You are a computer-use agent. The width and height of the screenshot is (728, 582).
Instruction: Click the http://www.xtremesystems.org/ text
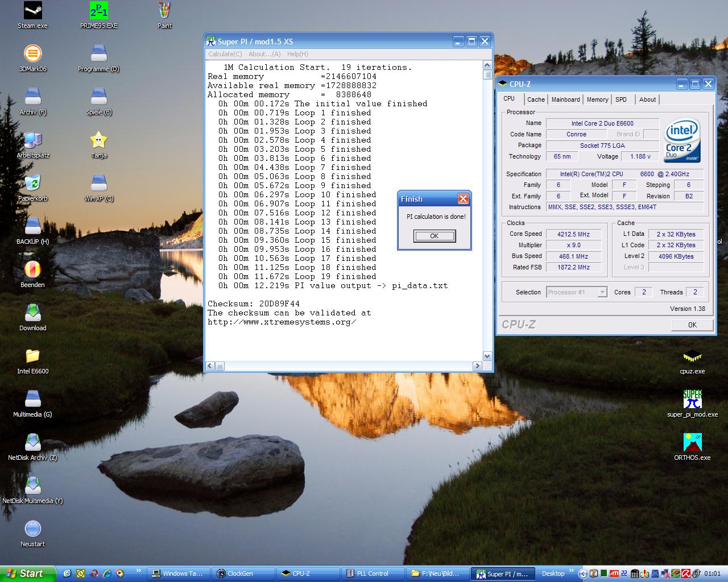[x=282, y=322]
